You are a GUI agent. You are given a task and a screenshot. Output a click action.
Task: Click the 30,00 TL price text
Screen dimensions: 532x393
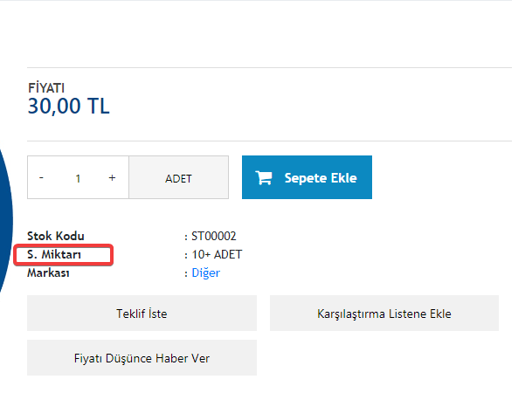pos(68,107)
